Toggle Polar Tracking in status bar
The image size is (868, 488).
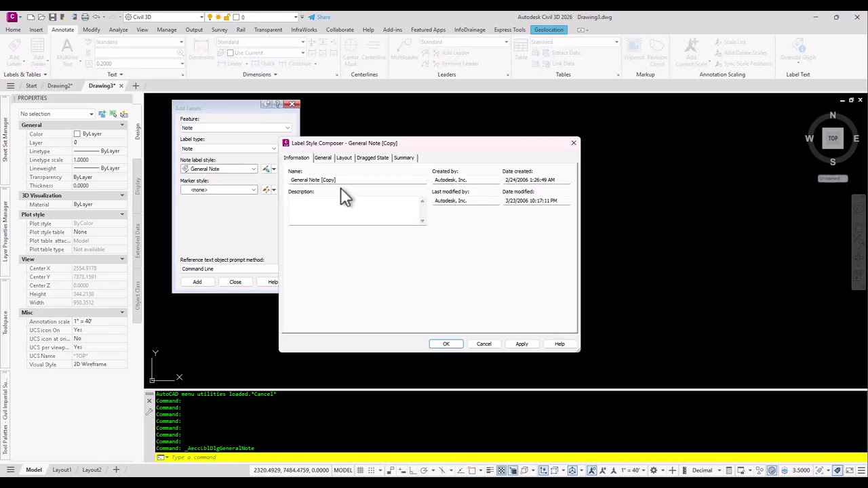tap(424, 470)
